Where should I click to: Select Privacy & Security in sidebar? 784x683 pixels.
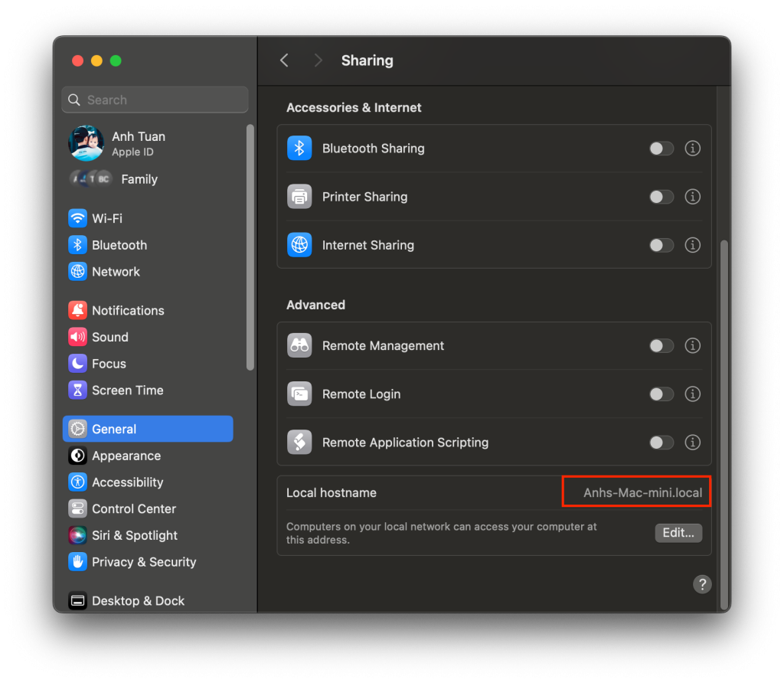(143, 562)
